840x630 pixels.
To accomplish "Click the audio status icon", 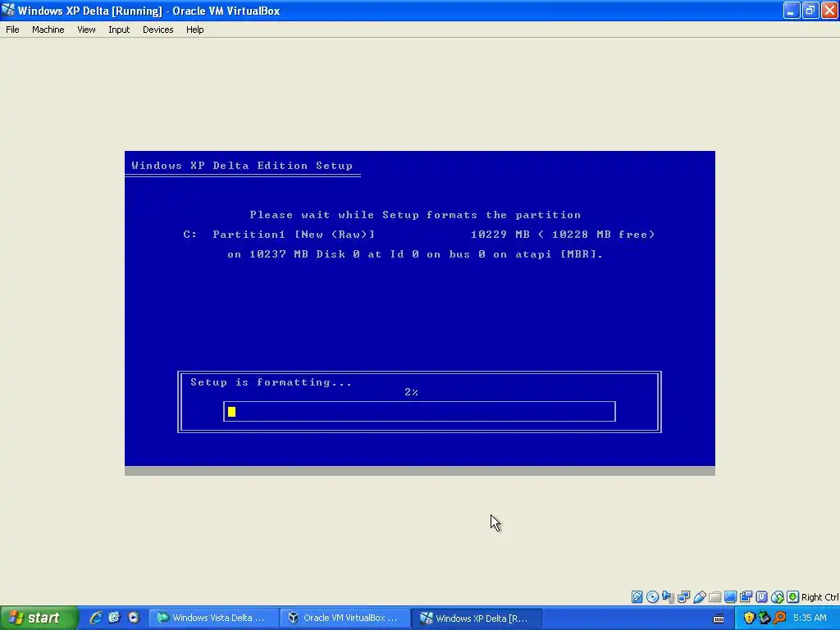I will pos(668,597).
